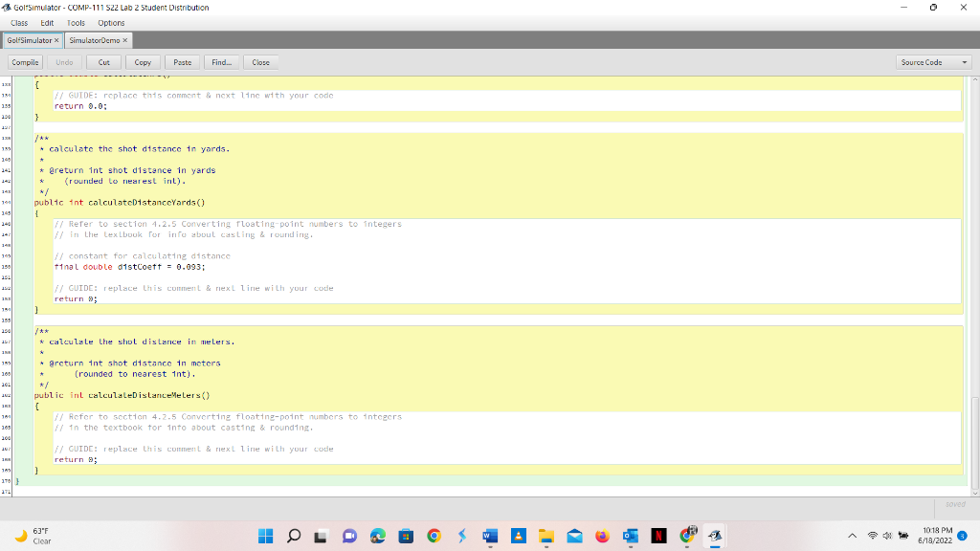Show hidden system tray icons
The width and height of the screenshot is (980, 551).
(852, 536)
